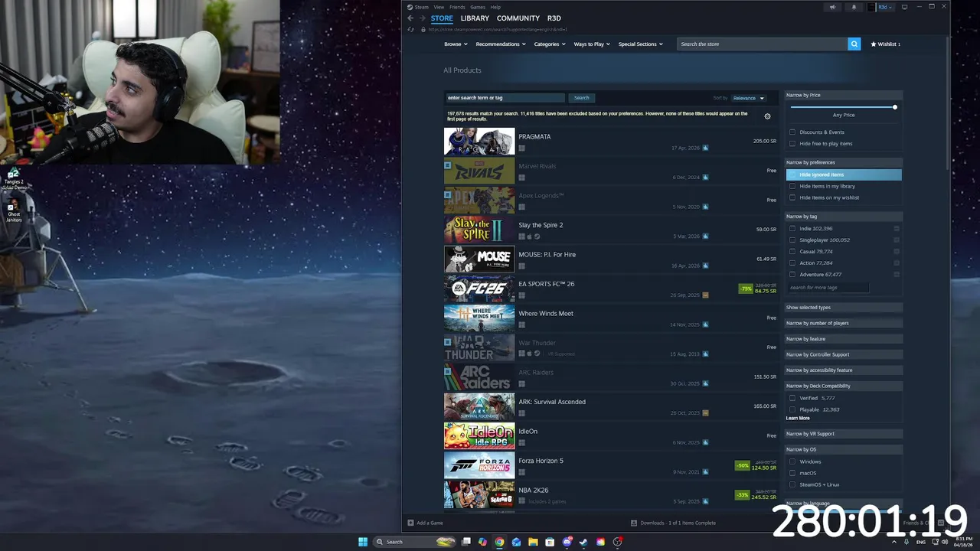Open the Sort by Relevance dropdown
Viewport: 980px width, 551px height.
point(748,98)
